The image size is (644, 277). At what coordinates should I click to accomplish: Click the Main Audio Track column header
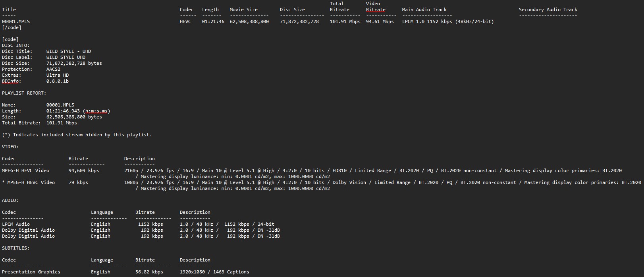click(424, 10)
